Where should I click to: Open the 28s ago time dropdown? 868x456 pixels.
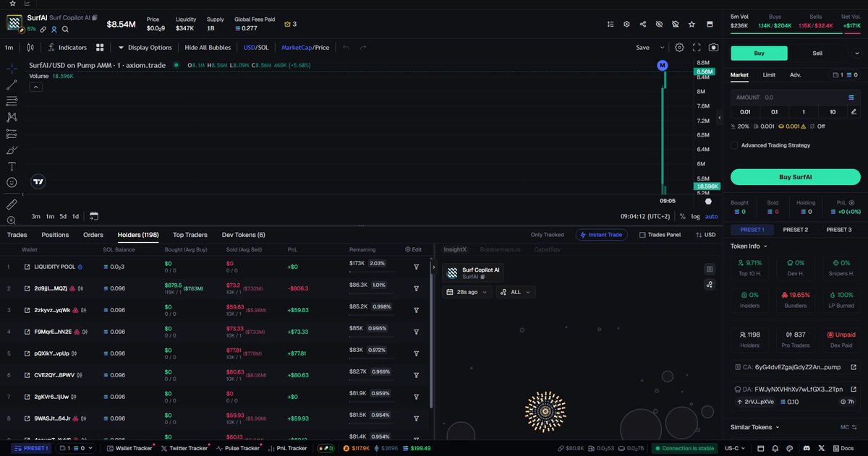tap(467, 292)
